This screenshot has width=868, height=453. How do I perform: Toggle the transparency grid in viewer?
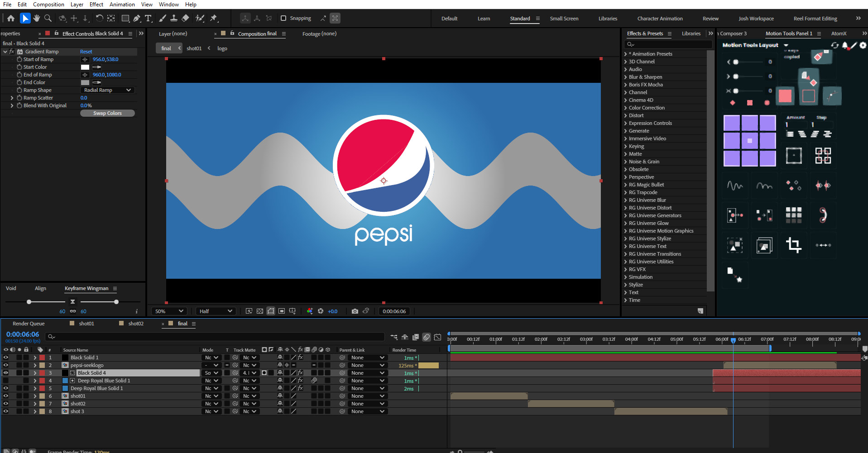pos(260,311)
